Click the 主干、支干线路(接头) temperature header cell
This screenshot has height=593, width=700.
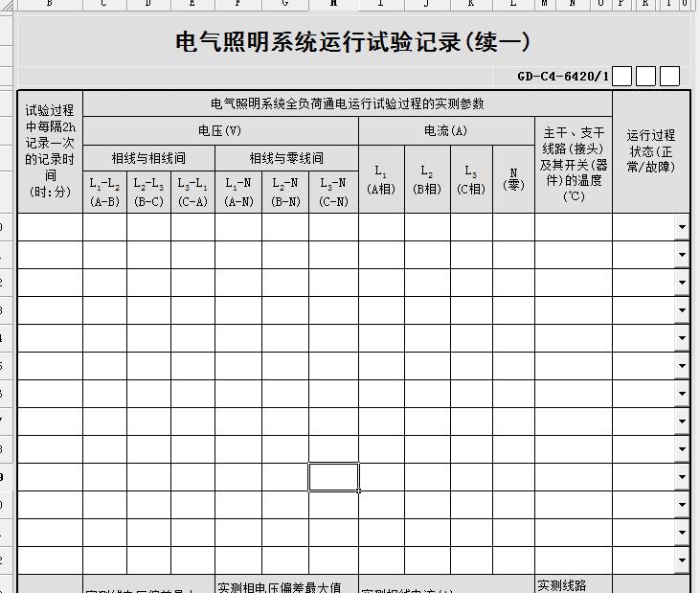coord(574,165)
